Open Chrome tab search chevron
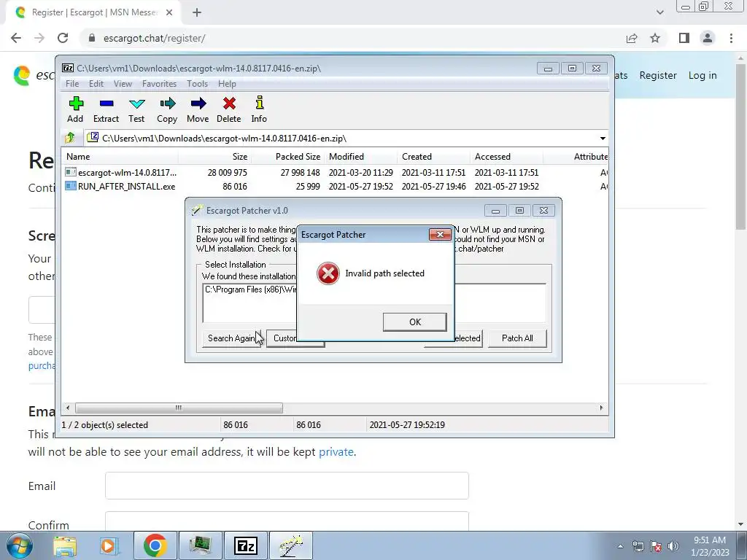Screen dimensions: 747x560 pyautogui.click(x=659, y=12)
